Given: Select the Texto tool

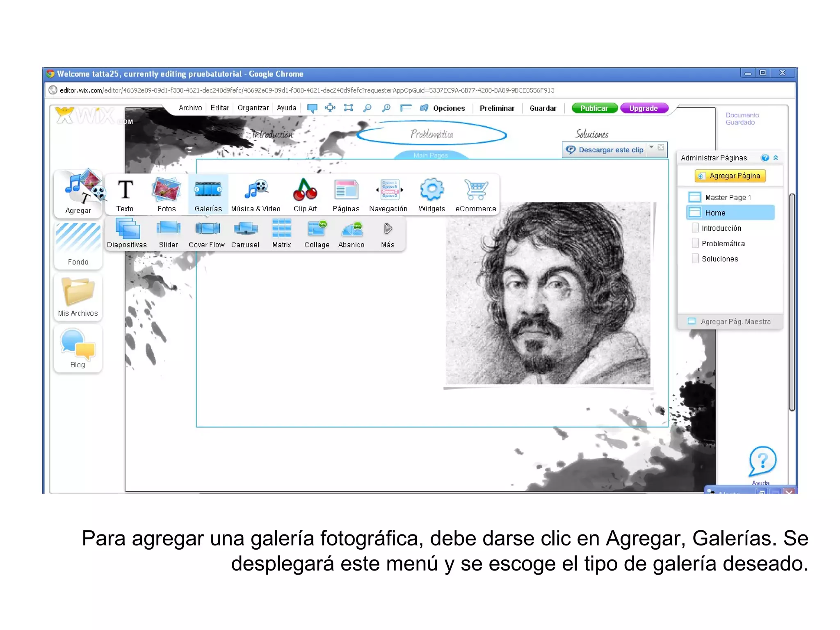Looking at the screenshot, I should pyautogui.click(x=125, y=195).
